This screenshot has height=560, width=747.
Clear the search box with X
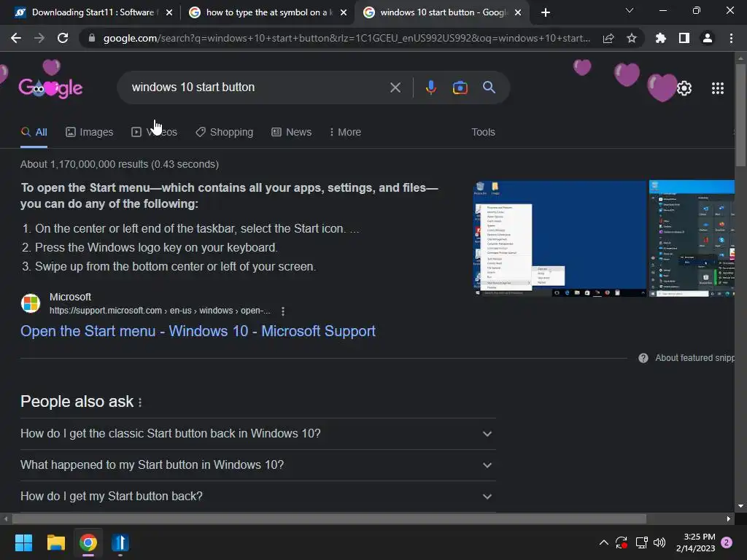[395, 87]
